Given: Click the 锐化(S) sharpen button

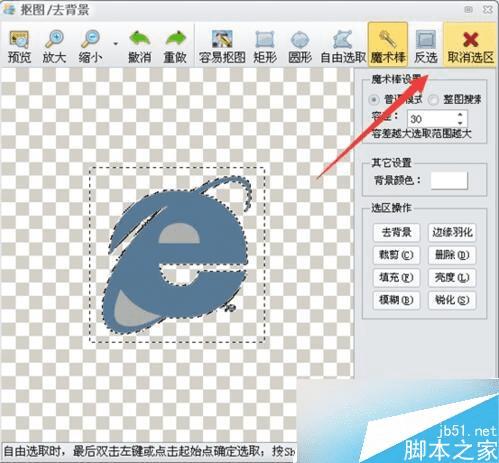Looking at the screenshot, I should pos(452,300).
